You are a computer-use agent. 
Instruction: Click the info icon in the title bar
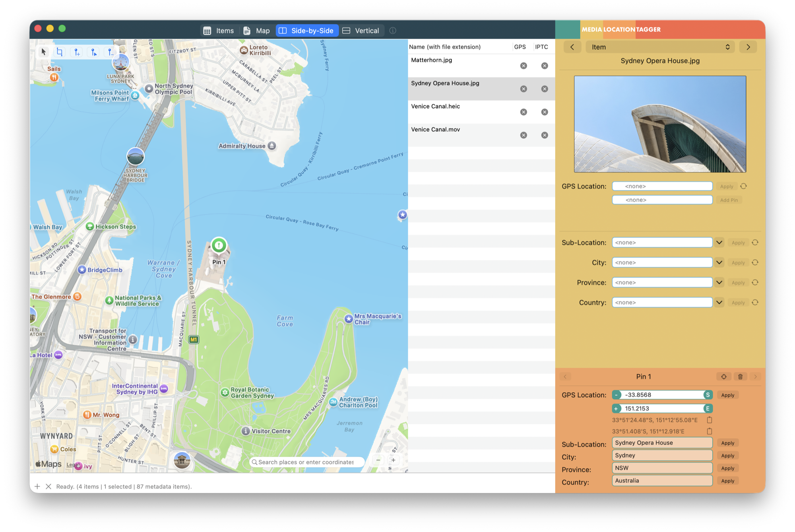393,31
